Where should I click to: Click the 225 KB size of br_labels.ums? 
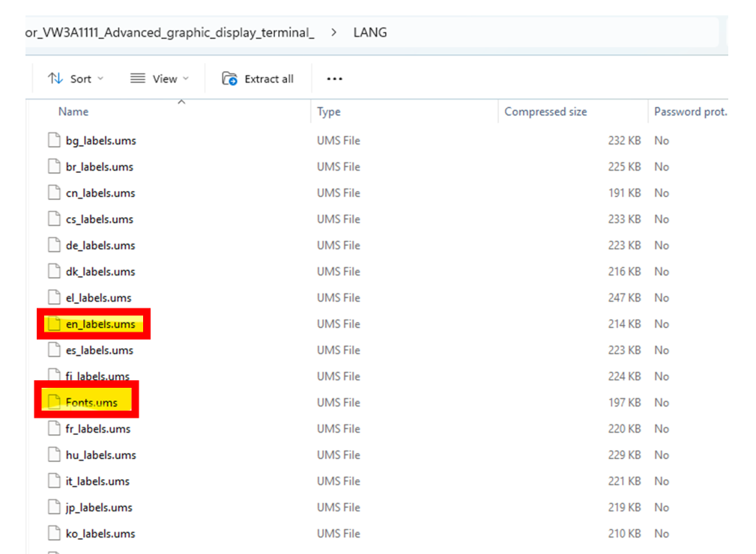624,166
